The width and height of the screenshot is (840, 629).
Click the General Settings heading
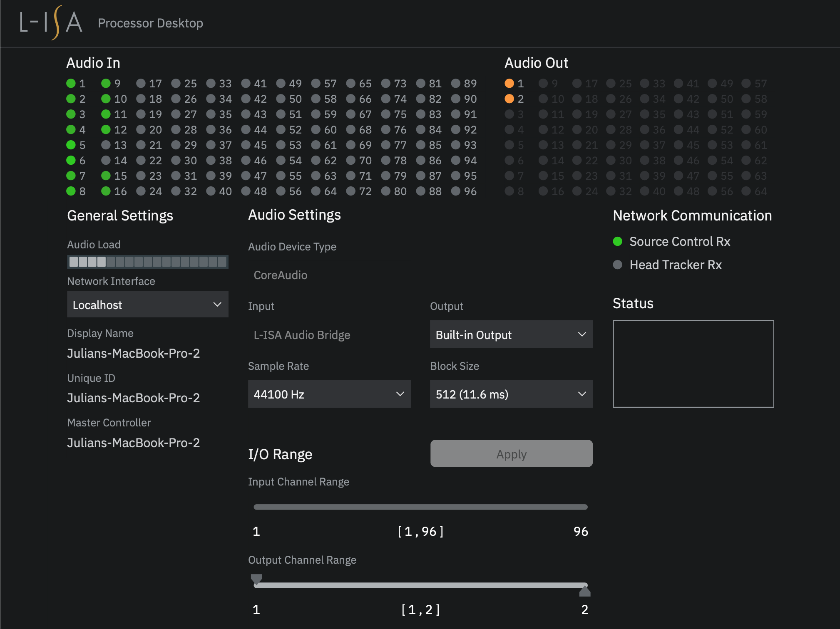click(120, 216)
